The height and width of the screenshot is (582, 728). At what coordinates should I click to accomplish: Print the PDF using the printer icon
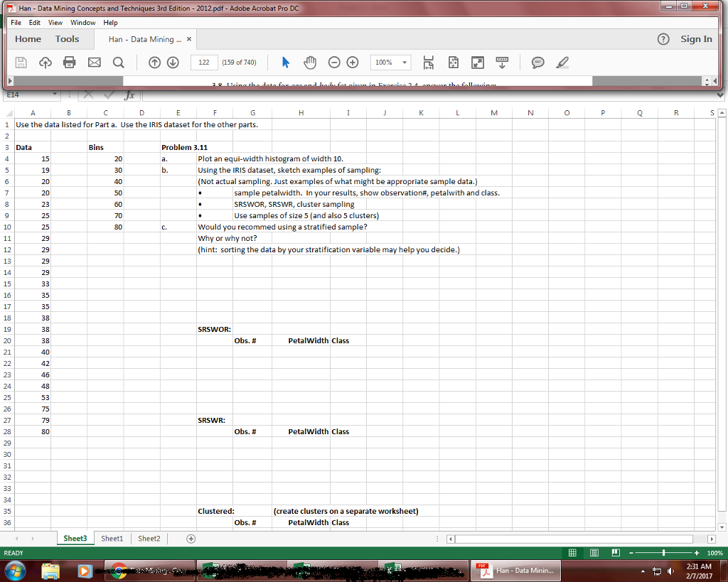pyautogui.click(x=70, y=63)
